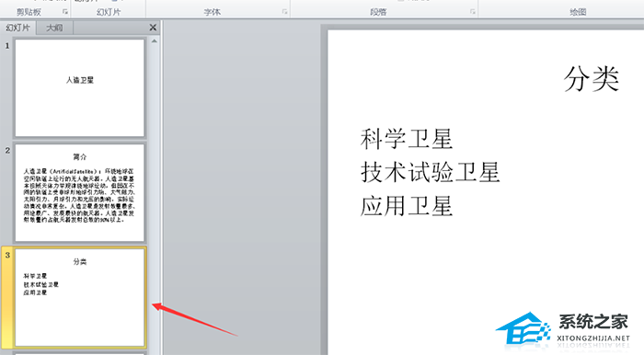Select slide 2 thumbnail 简介
The image size is (644, 355).
coord(80,192)
